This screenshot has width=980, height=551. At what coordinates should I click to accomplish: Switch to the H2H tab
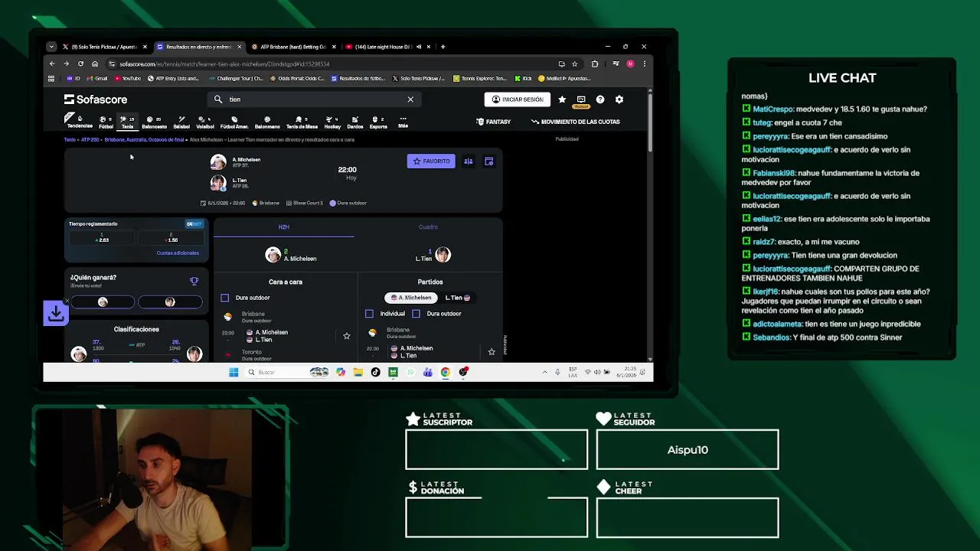tap(284, 227)
